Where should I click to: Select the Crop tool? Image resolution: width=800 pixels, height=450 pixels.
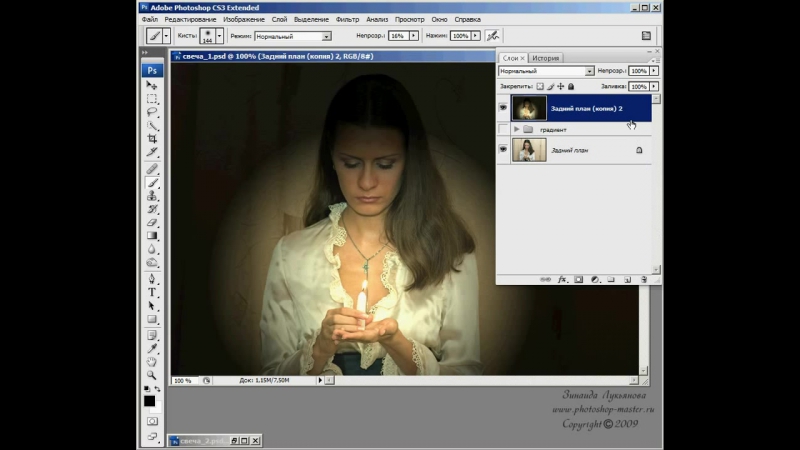coord(152,138)
